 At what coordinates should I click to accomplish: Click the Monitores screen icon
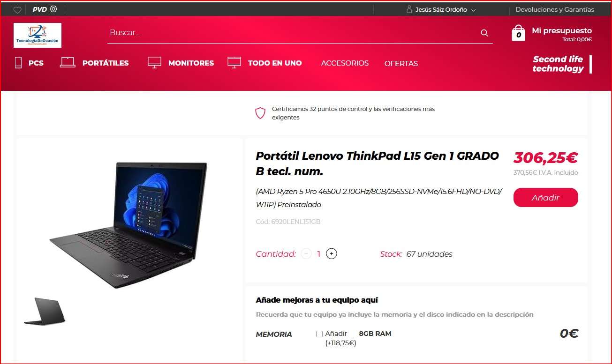tap(154, 62)
